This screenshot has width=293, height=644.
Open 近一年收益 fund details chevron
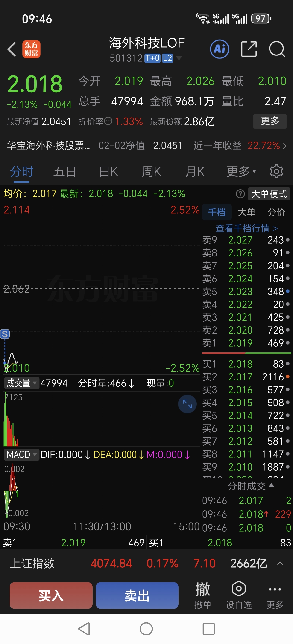284,146
